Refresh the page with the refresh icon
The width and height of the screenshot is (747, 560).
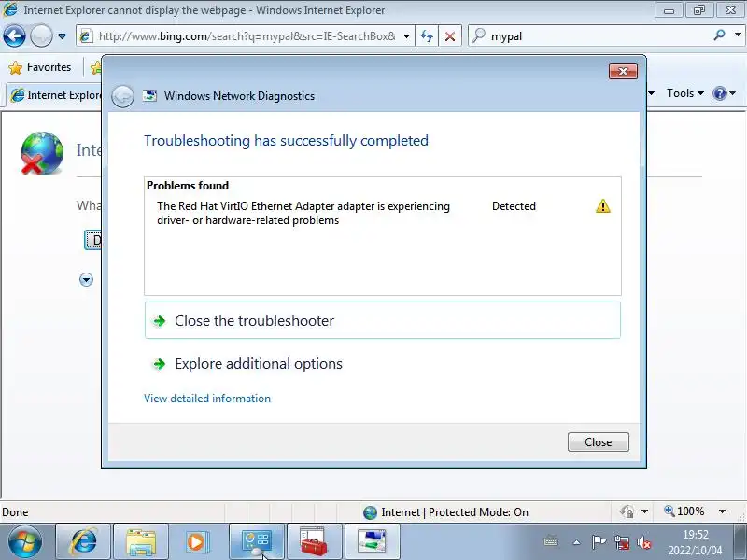(x=427, y=36)
